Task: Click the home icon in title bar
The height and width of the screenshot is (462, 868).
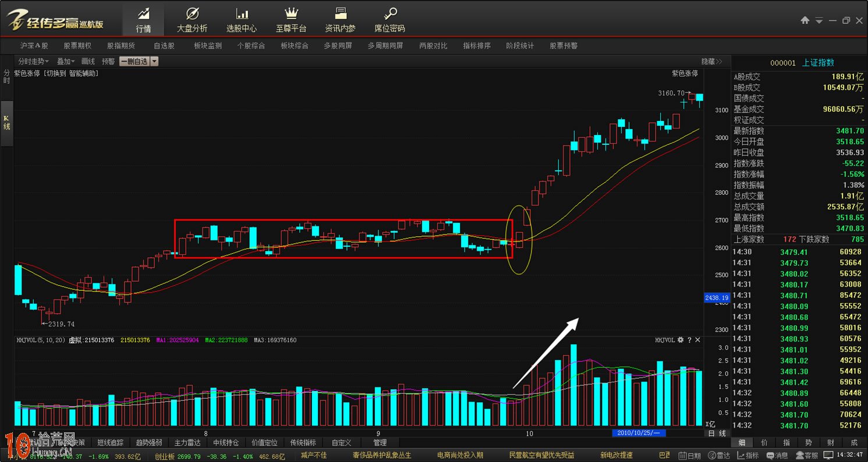Action: (805, 20)
